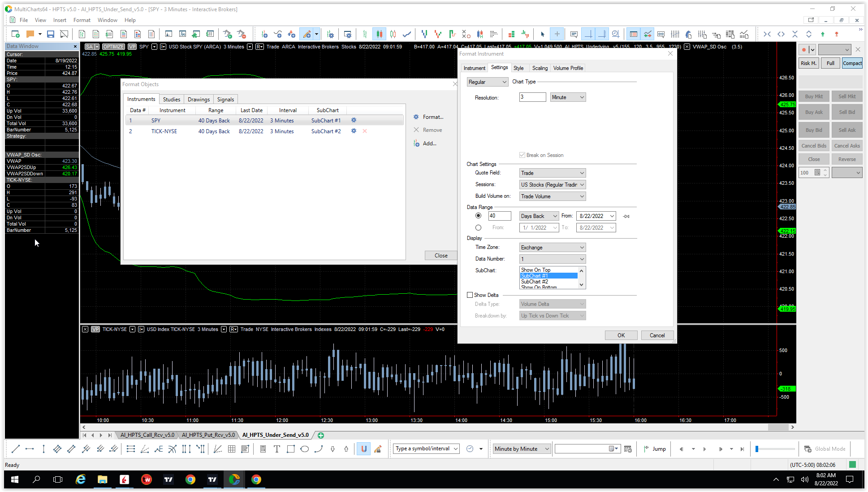The image size is (868, 492).
Task: Open the Chart Type dropdown showing Regular
Action: point(488,82)
